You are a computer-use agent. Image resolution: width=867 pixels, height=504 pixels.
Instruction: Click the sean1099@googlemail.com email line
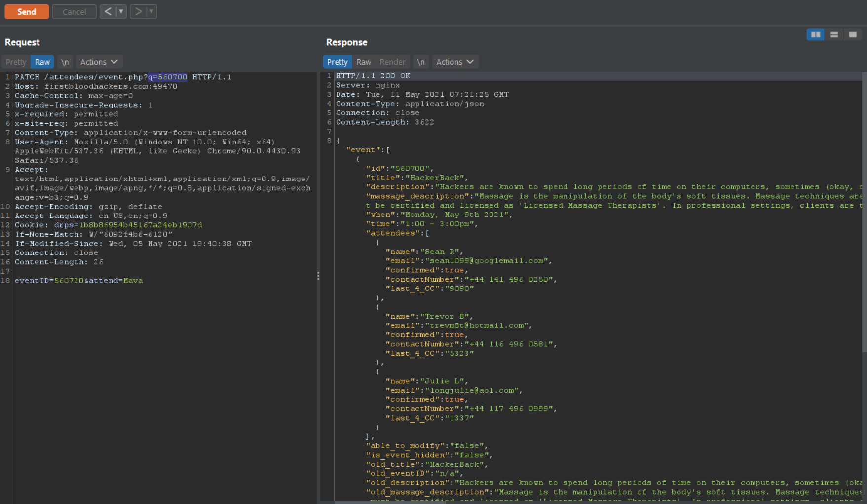pyautogui.click(x=469, y=261)
